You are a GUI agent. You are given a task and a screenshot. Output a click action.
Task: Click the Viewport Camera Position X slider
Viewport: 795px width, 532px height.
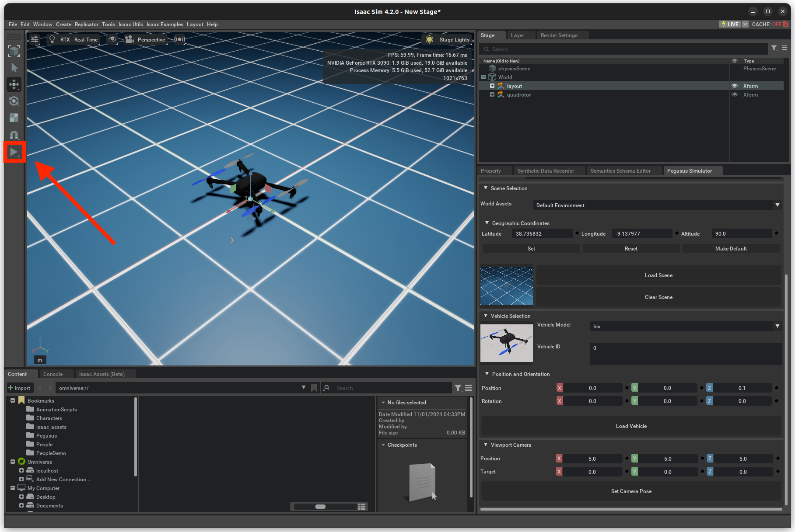pyautogui.click(x=592, y=459)
